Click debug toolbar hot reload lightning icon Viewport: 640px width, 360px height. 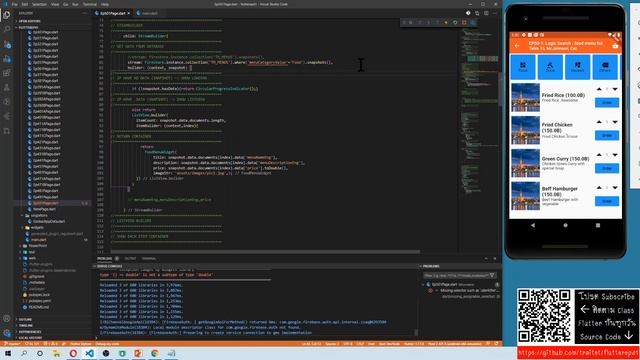pyautogui.click(x=446, y=22)
